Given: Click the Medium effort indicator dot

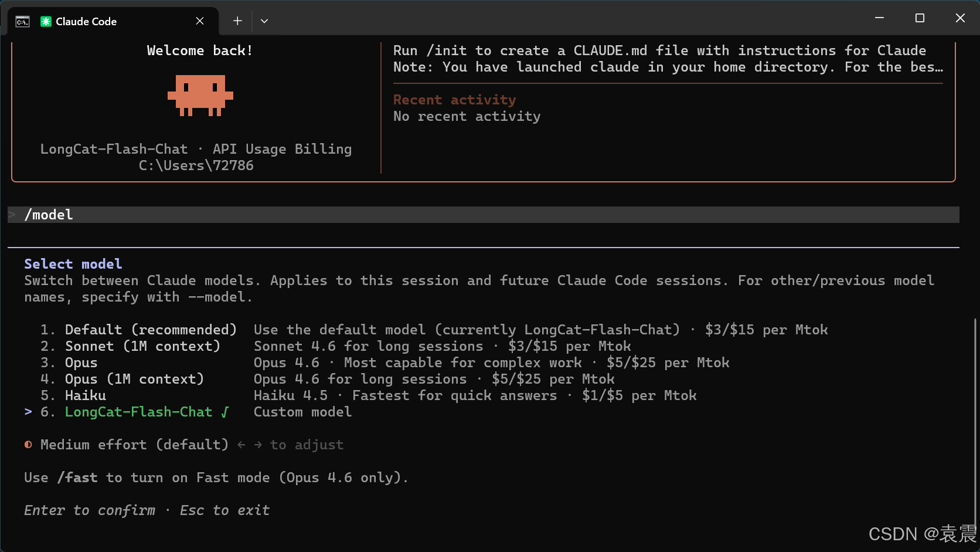Looking at the screenshot, I should tap(28, 445).
